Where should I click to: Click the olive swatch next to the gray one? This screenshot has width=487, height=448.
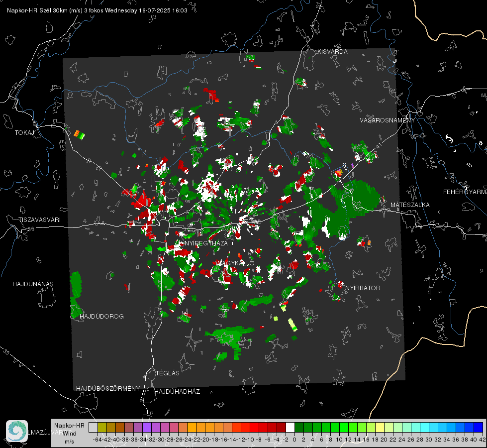(x=102, y=427)
